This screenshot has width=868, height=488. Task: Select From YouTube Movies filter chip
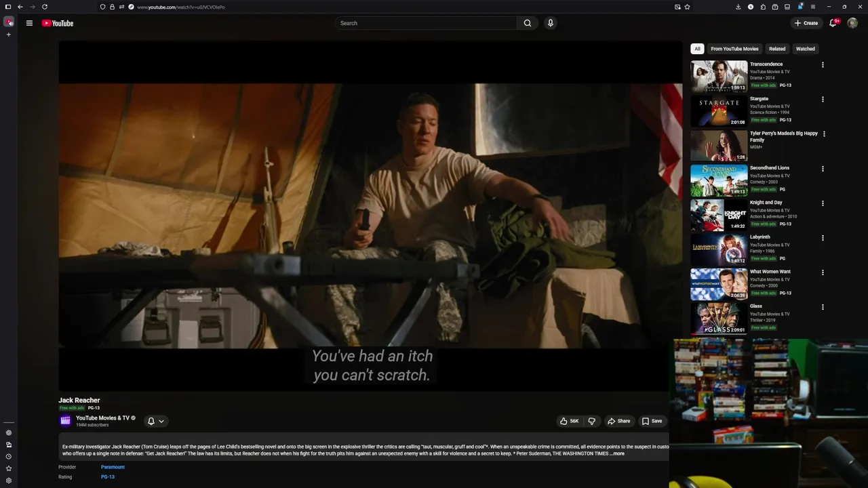click(734, 49)
